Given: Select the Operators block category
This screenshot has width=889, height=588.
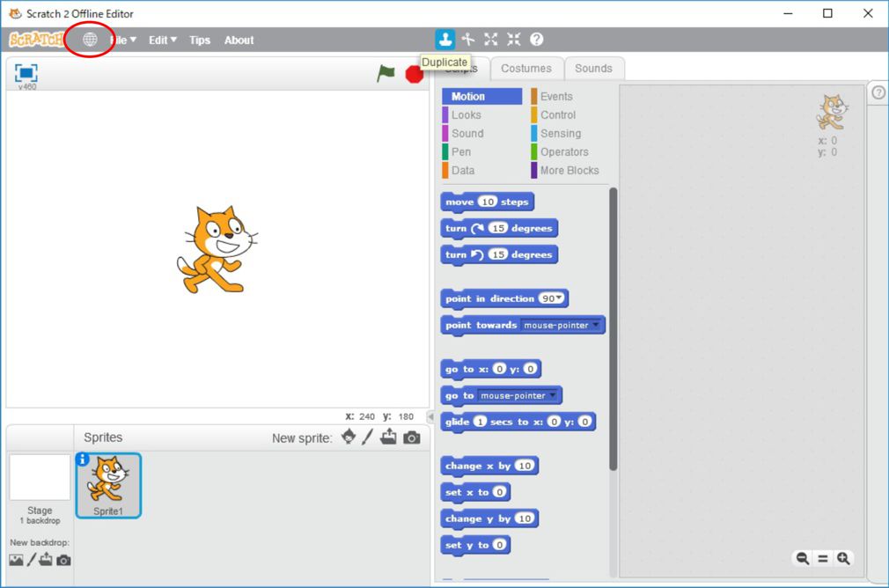Looking at the screenshot, I should click(x=563, y=152).
